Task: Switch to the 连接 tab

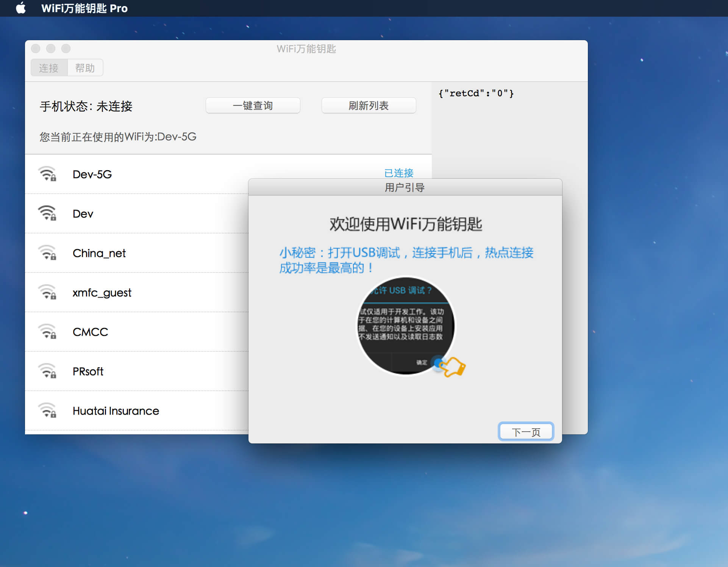Action: [49, 68]
